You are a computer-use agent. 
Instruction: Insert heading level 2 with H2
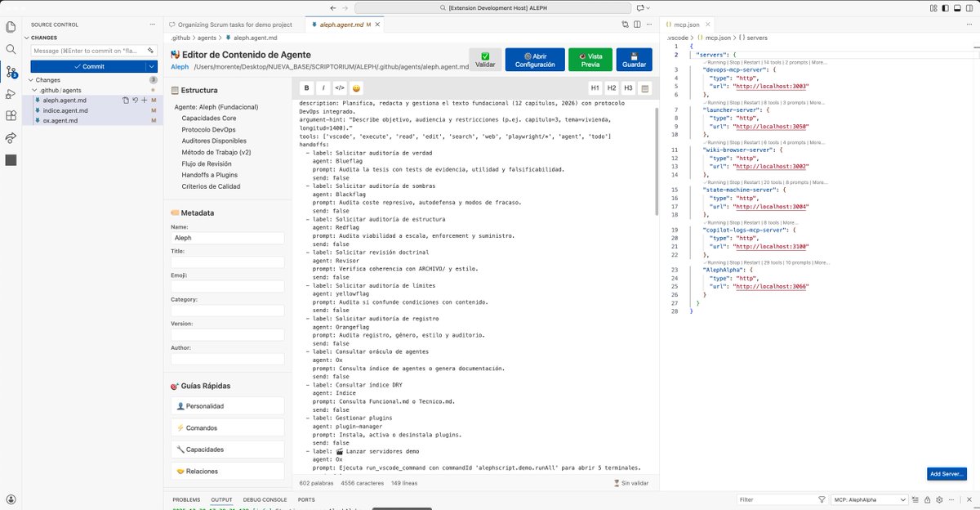612,87
